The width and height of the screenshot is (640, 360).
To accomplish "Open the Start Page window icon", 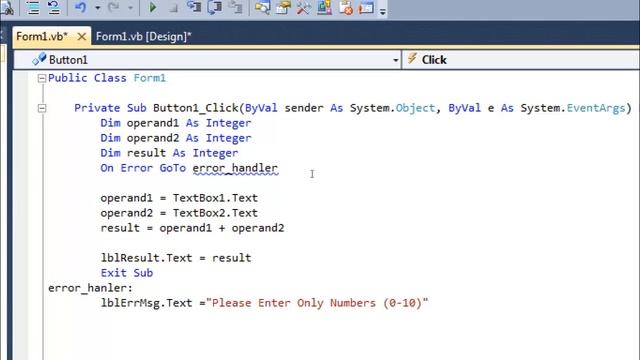I will click(x=366, y=8).
